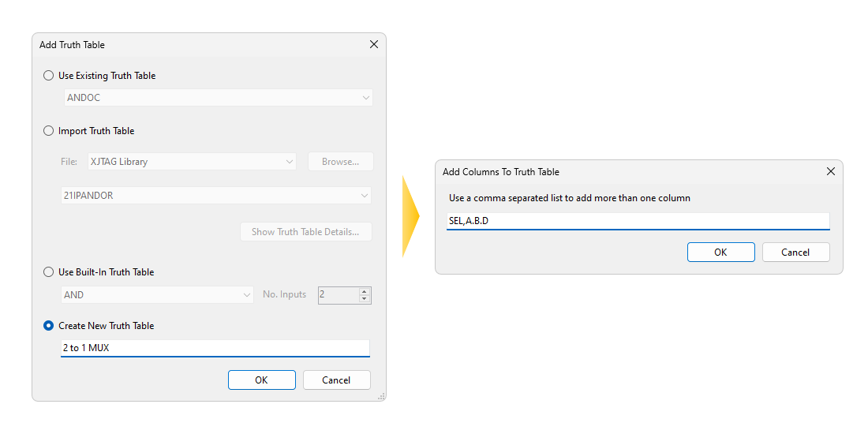Viewport: 868px width, 434px height.
Task: Click the No. Inputs number field
Action: 337,295
